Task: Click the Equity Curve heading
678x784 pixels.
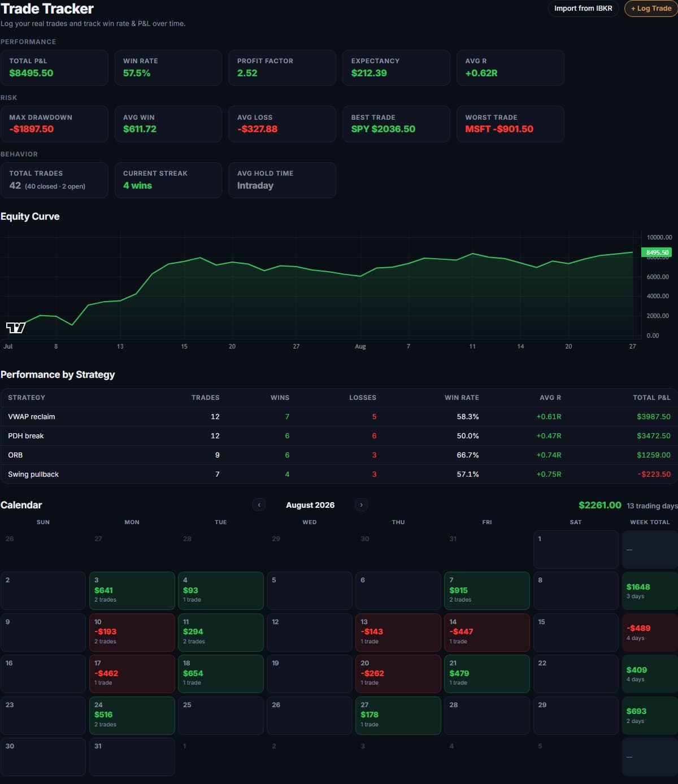Action: 30,216
